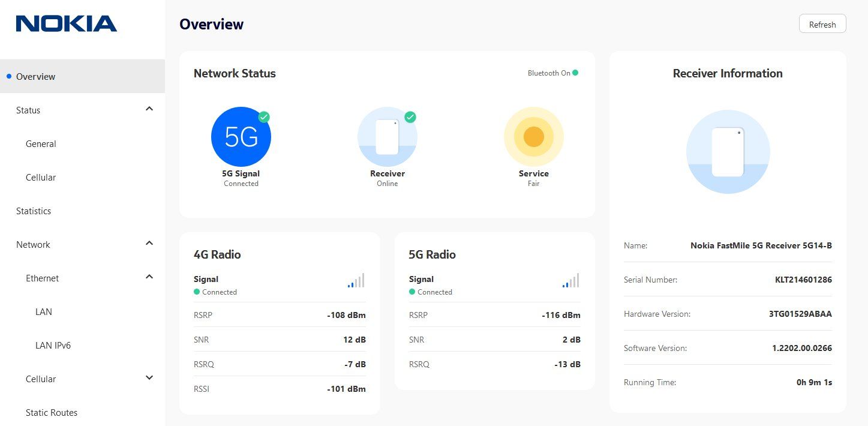Open Cellular under the Status section
Screen dimensions: 868x426
coord(41,178)
